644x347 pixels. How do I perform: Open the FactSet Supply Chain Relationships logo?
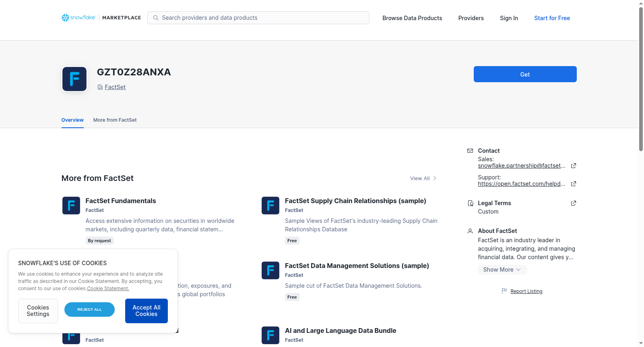coord(270,206)
